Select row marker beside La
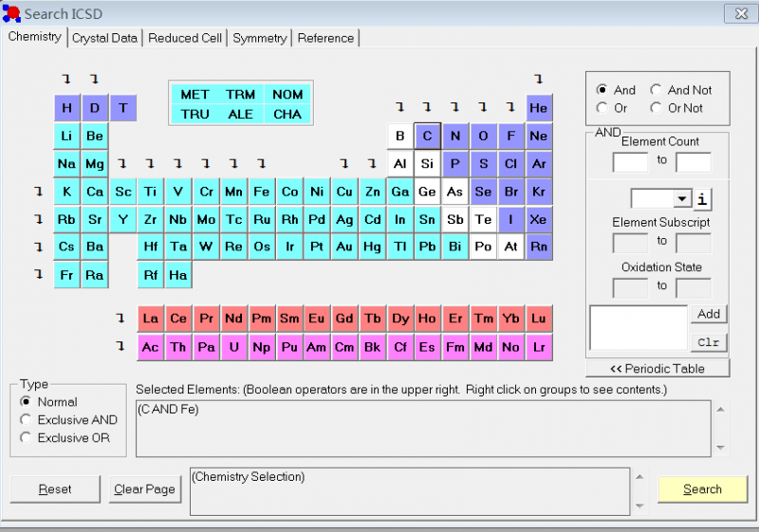The width and height of the screenshot is (759, 532). click(120, 319)
